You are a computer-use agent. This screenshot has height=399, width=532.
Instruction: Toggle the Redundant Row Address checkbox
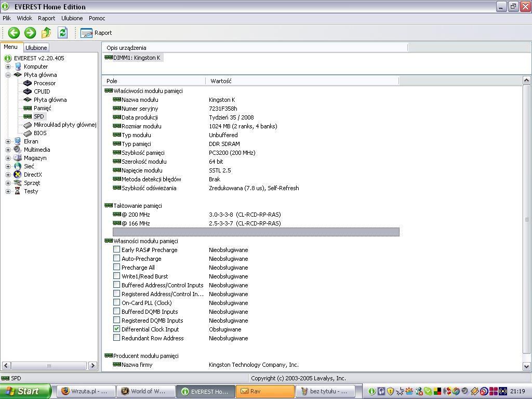pyautogui.click(x=116, y=338)
